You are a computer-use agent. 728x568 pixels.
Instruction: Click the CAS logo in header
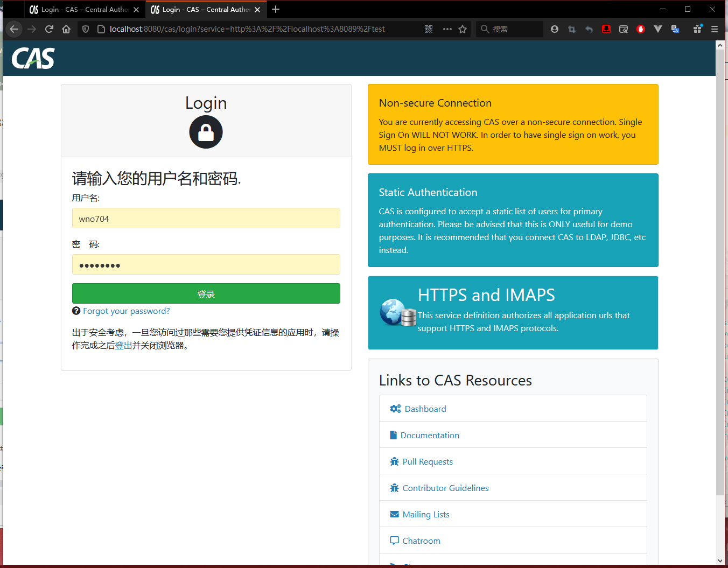(33, 58)
